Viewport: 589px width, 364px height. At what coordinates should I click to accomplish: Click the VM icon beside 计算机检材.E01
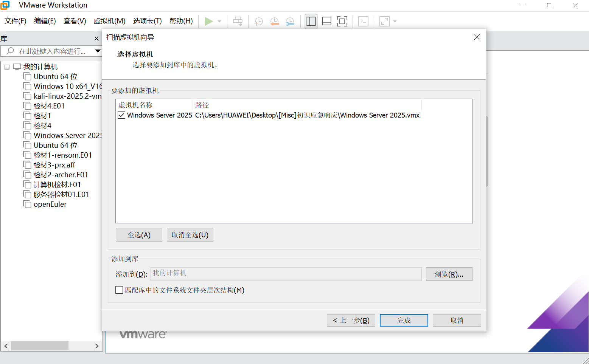[27, 184]
